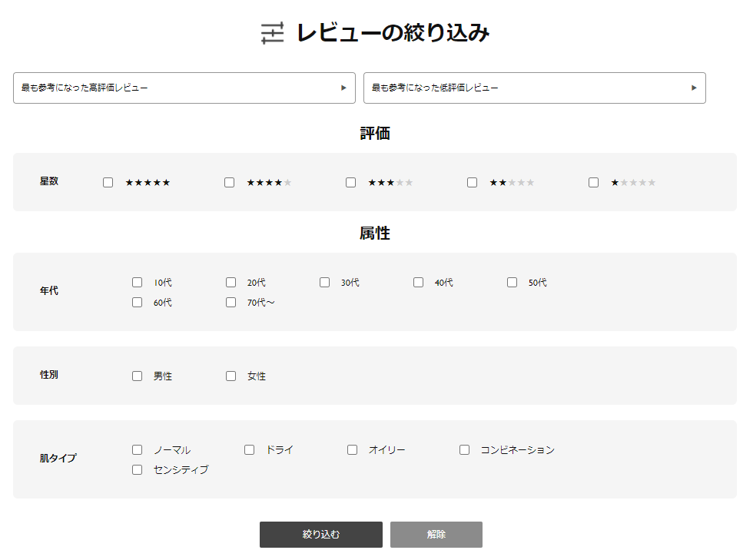Click the three-star rating icons

pyautogui.click(x=390, y=183)
